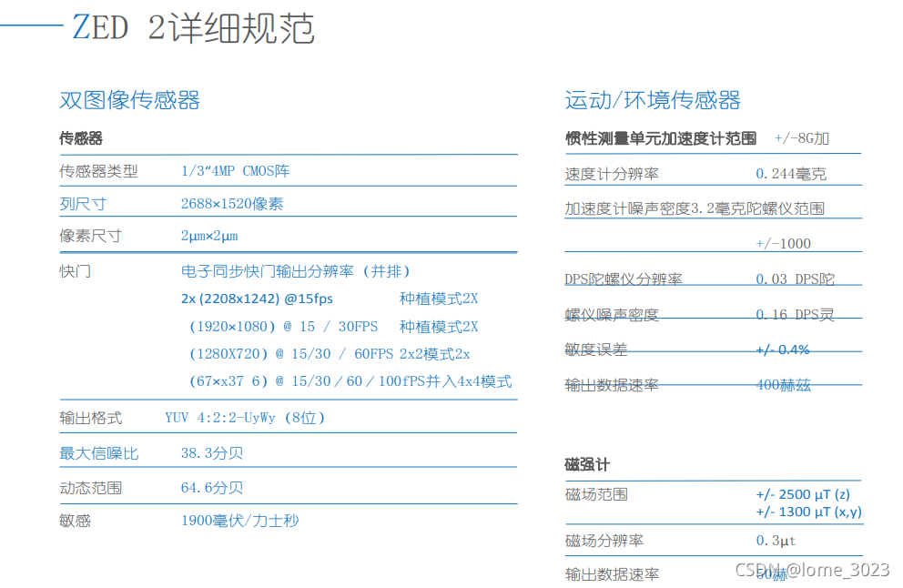The image size is (903, 588).
Task: Click '2x (2208x1242) @15fps' text
Action: pos(257,299)
